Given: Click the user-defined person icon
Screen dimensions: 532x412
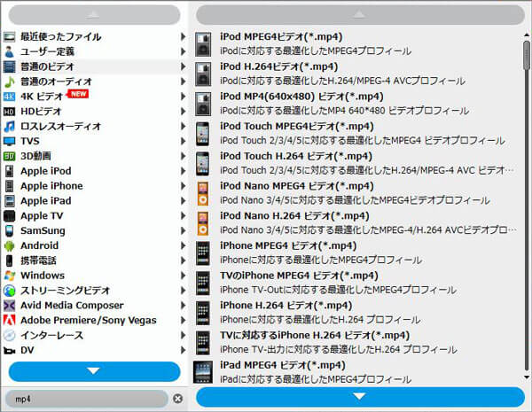Looking at the screenshot, I should pyautogui.click(x=10, y=51).
